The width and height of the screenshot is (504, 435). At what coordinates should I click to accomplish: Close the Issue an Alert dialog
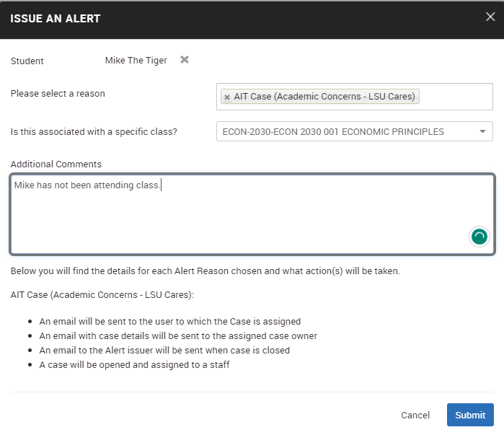[x=490, y=17]
